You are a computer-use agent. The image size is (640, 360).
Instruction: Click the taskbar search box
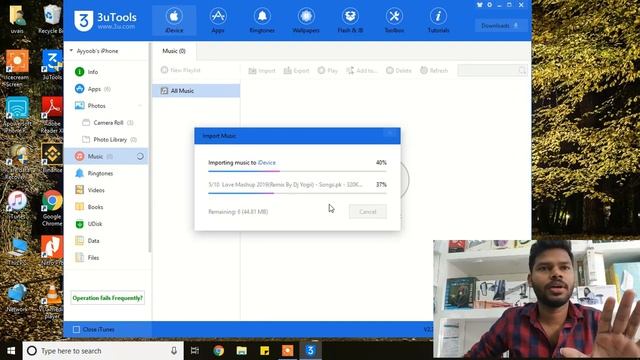tap(102, 351)
